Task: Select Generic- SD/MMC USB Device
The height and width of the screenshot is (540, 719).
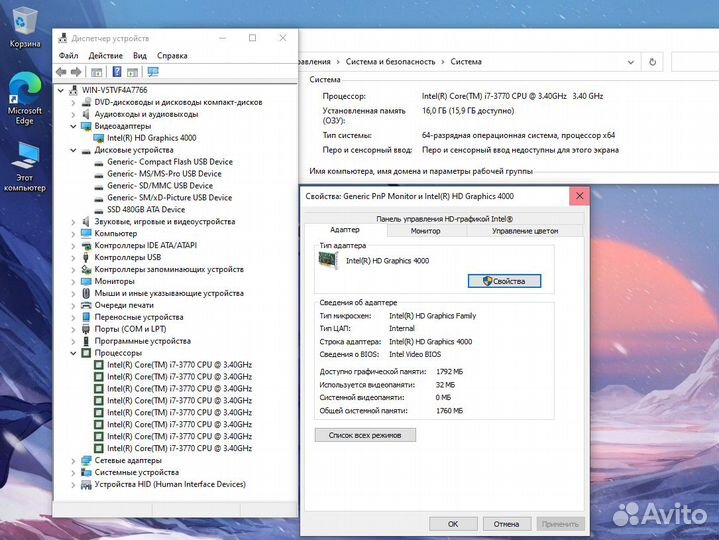Action: (160, 186)
